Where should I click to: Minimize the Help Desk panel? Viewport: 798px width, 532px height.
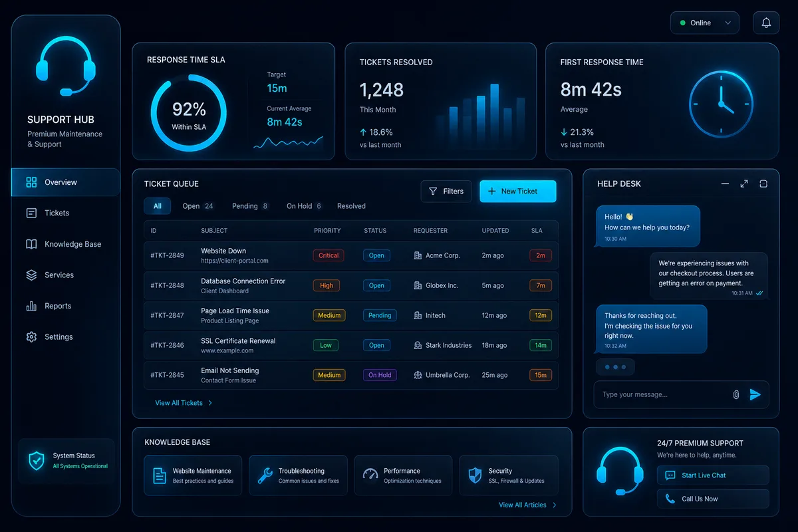725,184
